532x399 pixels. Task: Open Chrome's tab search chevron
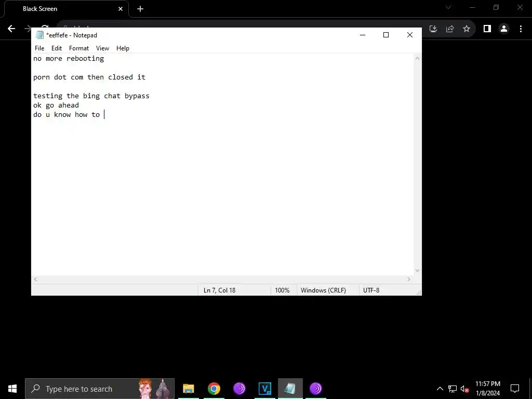(448, 7)
